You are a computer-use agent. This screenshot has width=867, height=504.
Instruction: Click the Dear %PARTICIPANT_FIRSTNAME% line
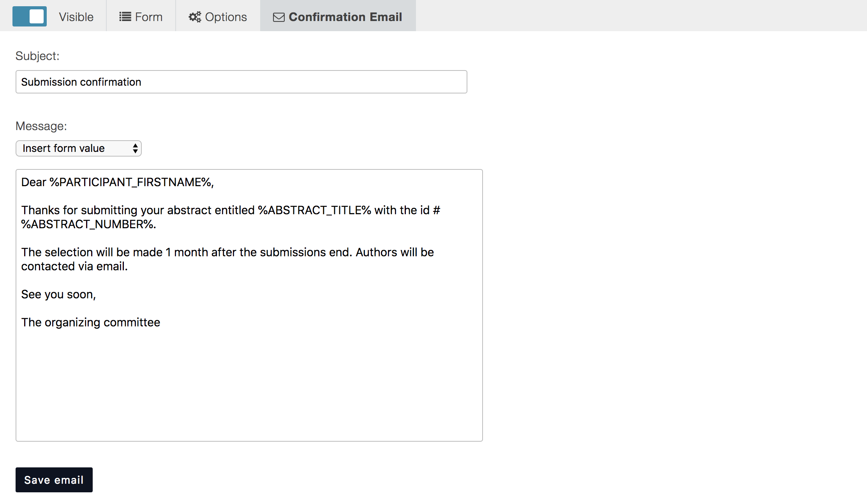[x=118, y=182]
